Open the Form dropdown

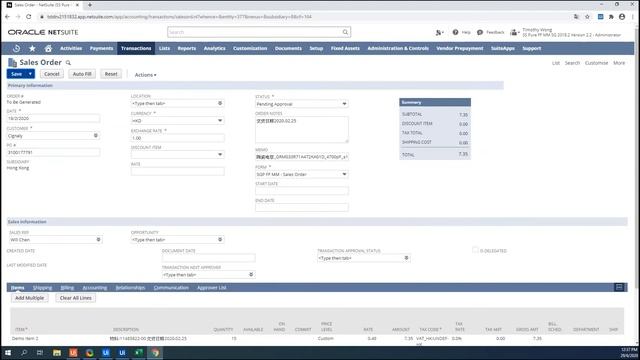coord(344,174)
